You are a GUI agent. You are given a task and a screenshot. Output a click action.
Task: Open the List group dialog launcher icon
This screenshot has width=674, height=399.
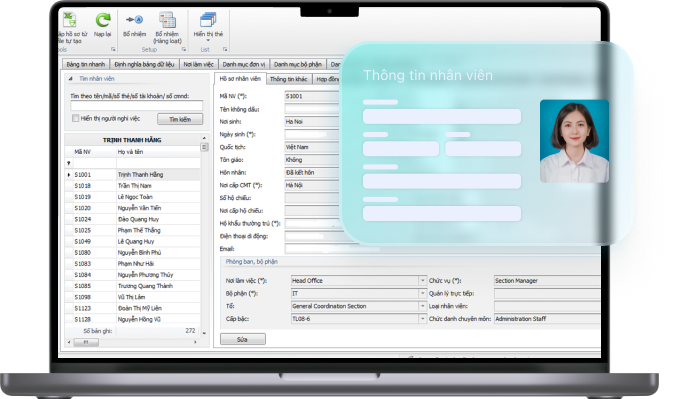point(225,49)
